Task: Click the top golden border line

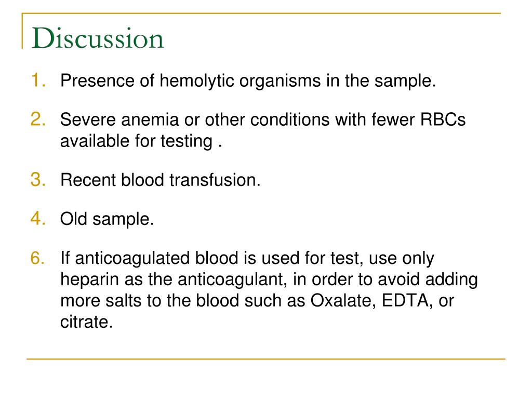Action: (x=261, y=14)
